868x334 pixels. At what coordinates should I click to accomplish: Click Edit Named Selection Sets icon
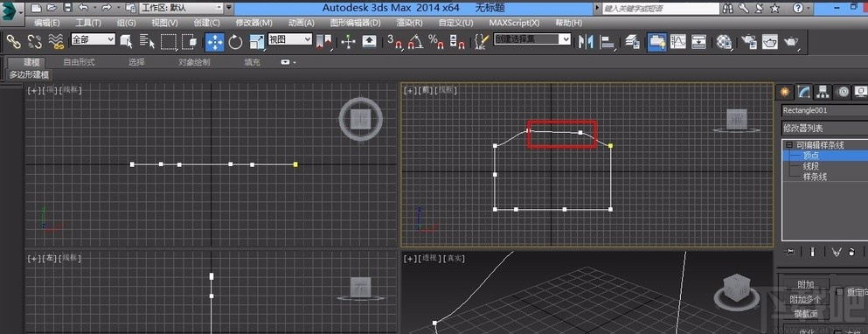coord(483,42)
